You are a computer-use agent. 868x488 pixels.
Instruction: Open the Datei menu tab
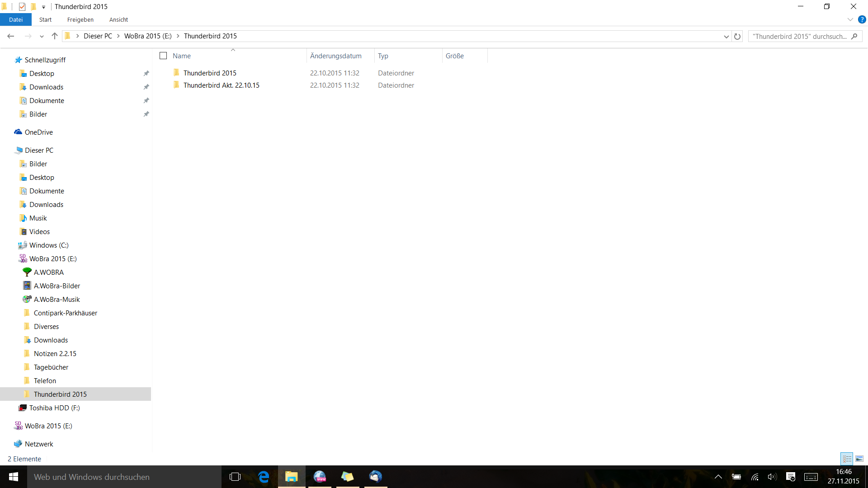click(16, 20)
